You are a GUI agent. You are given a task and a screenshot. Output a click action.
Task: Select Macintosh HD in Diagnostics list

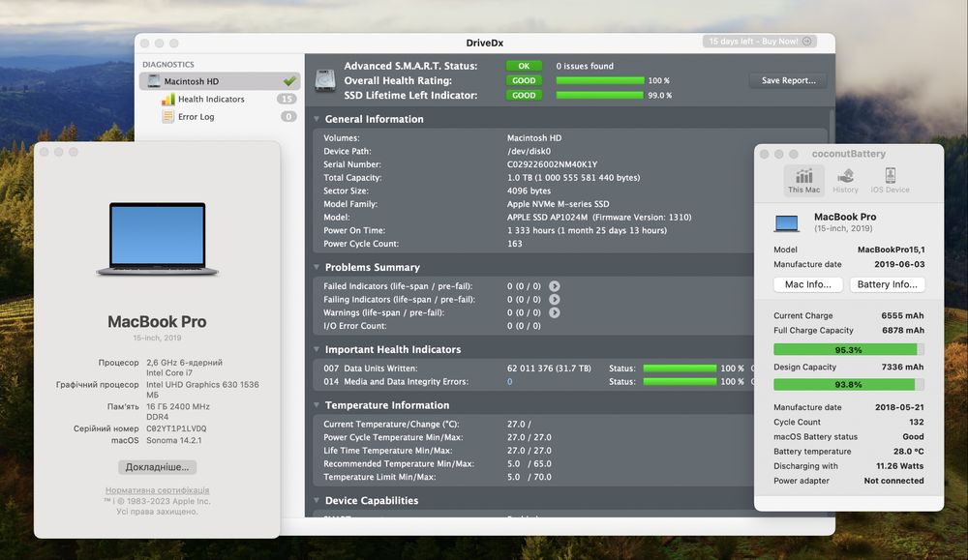[220, 81]
